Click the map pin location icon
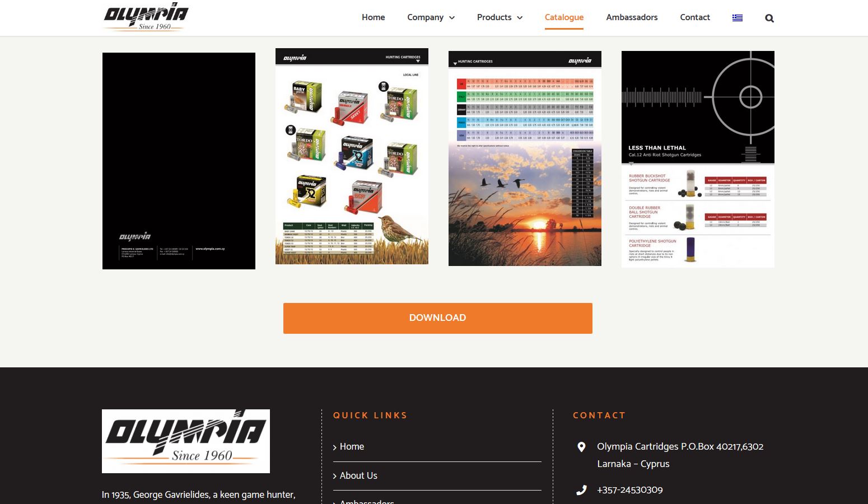868x504 pixels. (581, 447)
